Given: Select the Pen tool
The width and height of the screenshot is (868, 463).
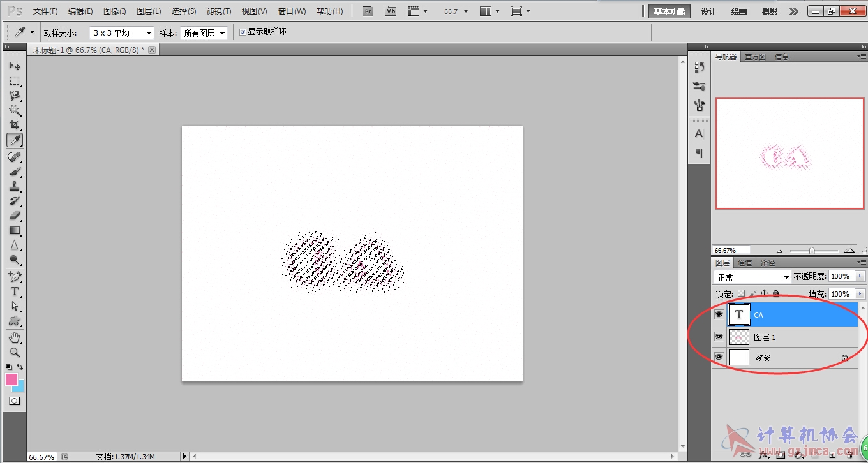Looking at the screenshot, I should pyautogui.click(x=15, y=277).
